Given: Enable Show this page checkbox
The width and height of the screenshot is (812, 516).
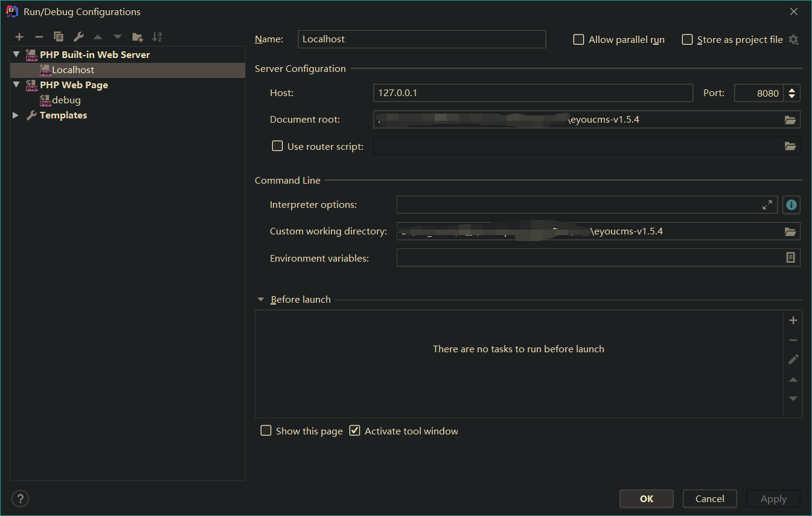Looking at the screenshot, I should [x=266, y=431].
